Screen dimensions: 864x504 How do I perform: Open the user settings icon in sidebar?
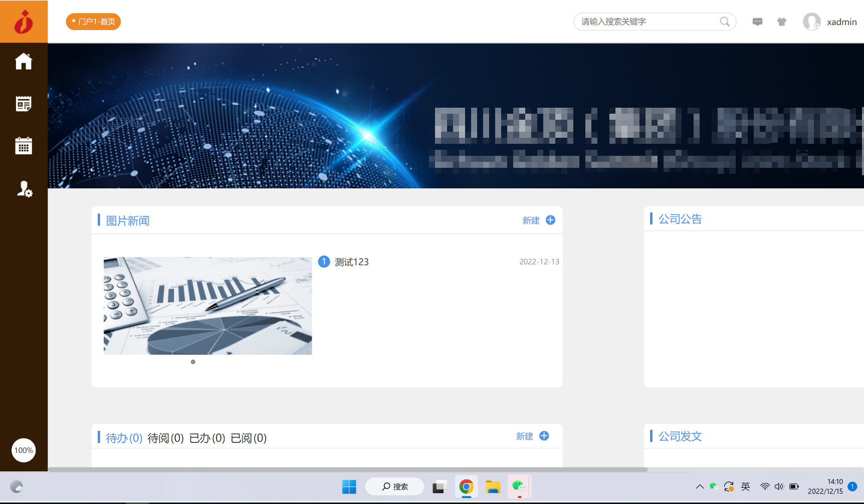click(24, 189)
